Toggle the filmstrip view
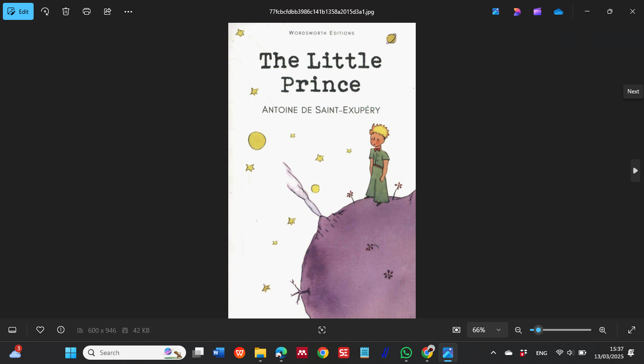The height and width of the screenshot is (364, 644). [x=13, y=330]
